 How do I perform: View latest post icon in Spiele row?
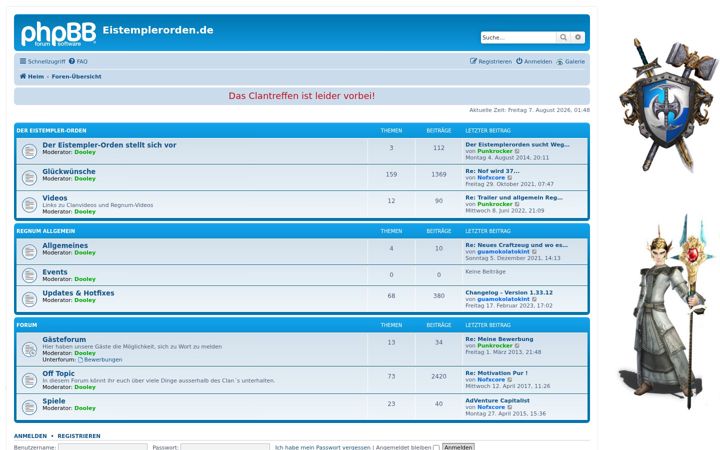[510, 407]
